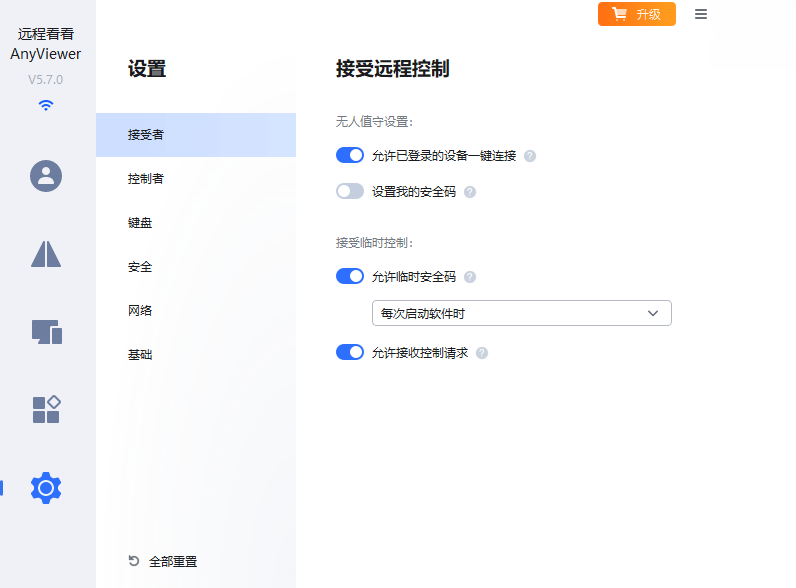Click the 接受远程控制 heading
The width and height of the screenshot is (796, 588).
392,69
